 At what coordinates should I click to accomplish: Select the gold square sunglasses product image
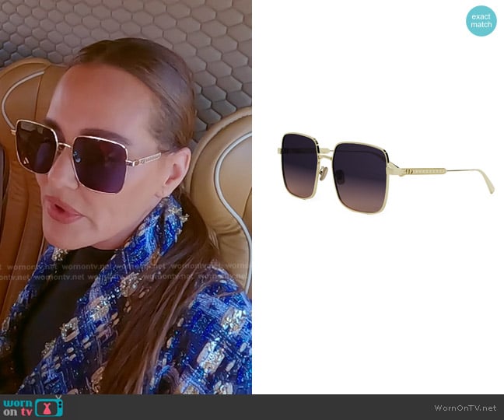(x=386, y=173)
